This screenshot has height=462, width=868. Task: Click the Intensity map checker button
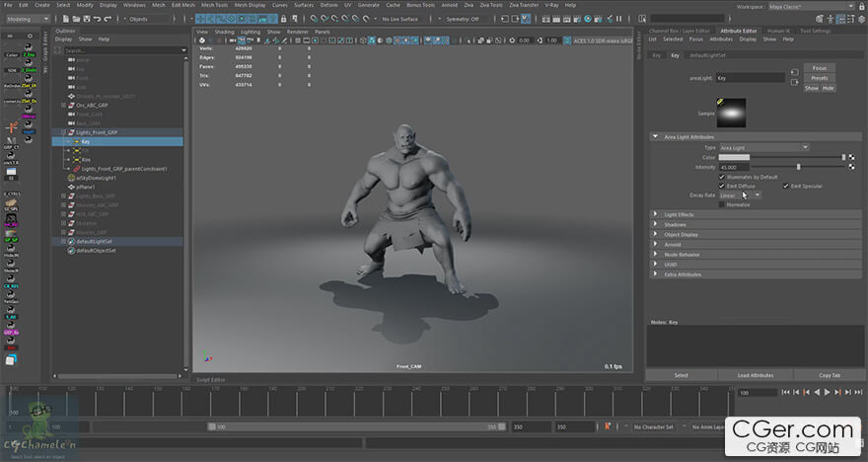click(851, 167)
